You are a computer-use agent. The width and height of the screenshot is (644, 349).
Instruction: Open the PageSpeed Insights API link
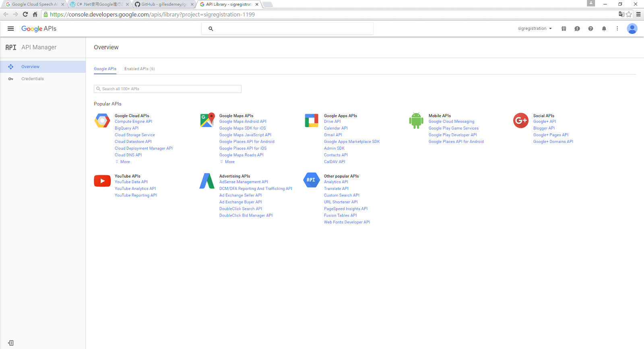[346, 209]
